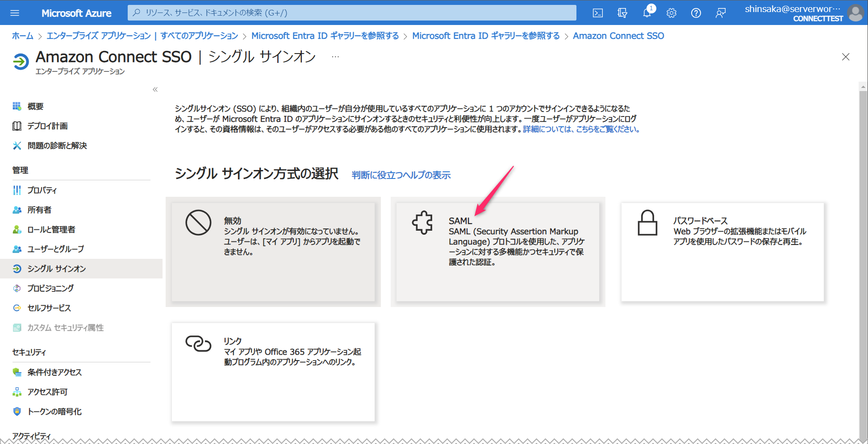This screenshot has width=868, height=444.
Task: Open the directories and subscriptions filter icon
Action: coord(622,13)
